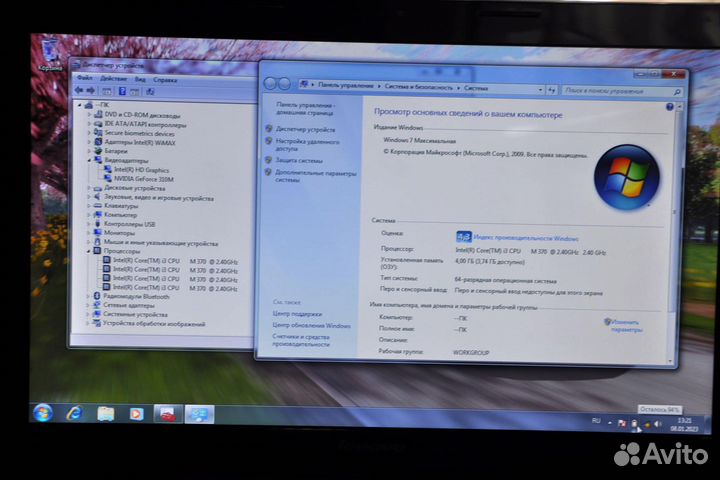720x480 pixels.
Task: Select Мыши и иные указывающие устройства row
Action: (x=156, y=243)
